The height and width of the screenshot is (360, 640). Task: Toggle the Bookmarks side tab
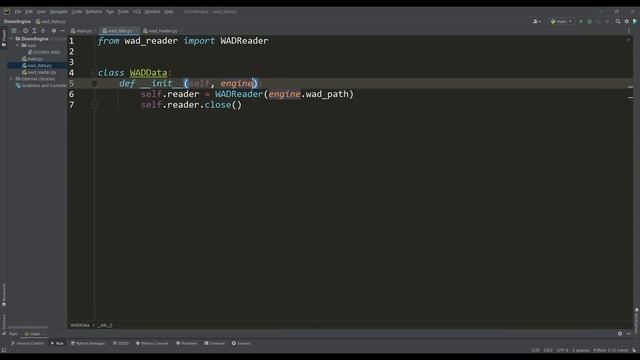pos(4,295)
